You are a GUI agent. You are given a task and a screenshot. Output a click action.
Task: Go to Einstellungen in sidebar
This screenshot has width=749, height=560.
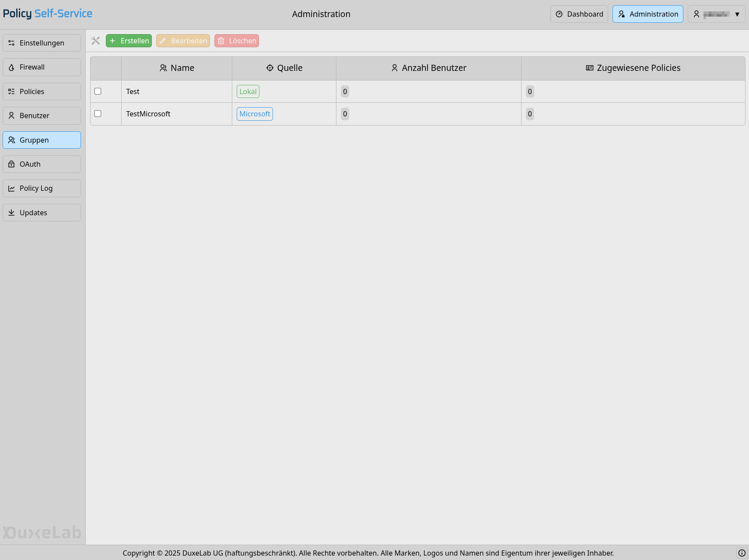[42, 43]
